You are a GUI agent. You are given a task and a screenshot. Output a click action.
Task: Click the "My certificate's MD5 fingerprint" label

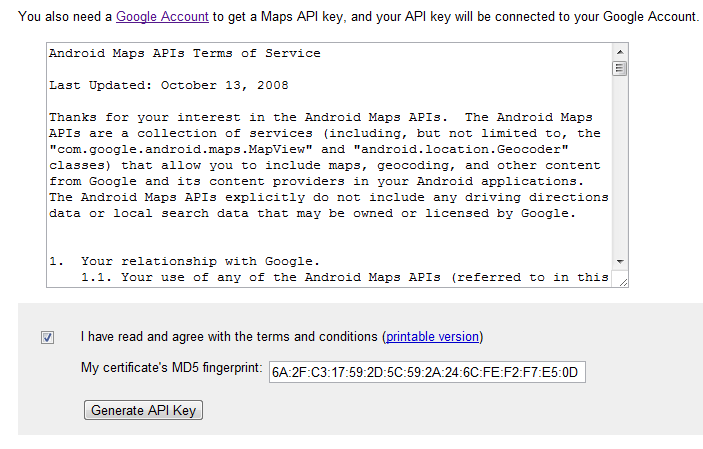click(x=172, y=368)
